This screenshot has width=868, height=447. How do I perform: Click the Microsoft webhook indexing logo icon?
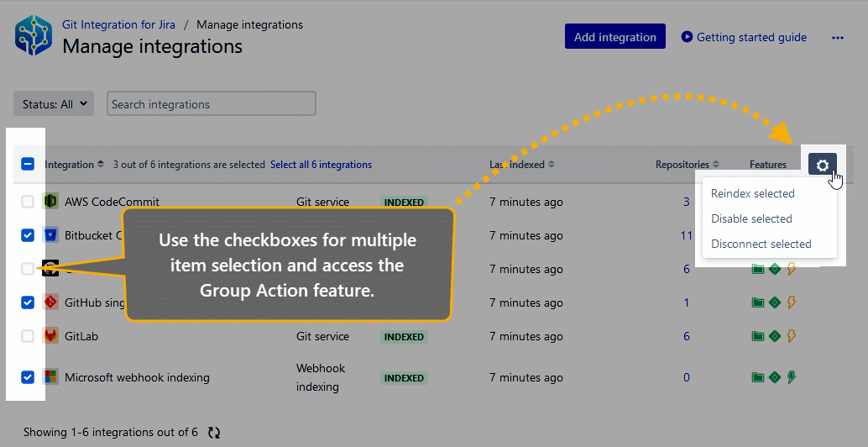50,377
